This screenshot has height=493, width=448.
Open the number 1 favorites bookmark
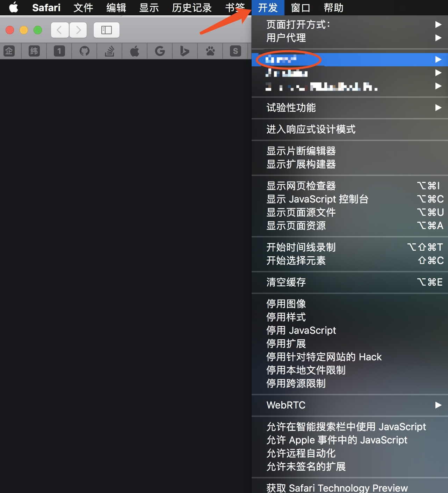point(59,51)
